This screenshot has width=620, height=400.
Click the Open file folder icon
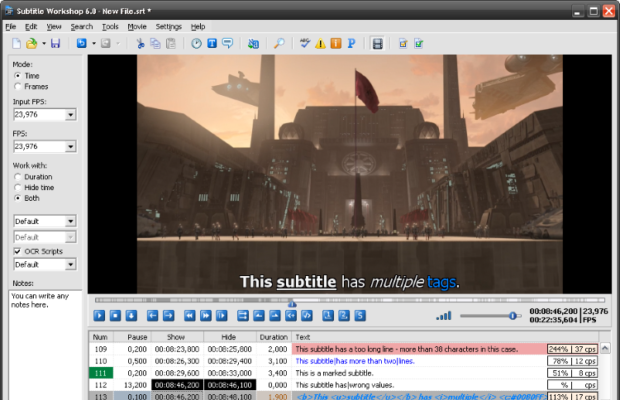pos(32,43)
